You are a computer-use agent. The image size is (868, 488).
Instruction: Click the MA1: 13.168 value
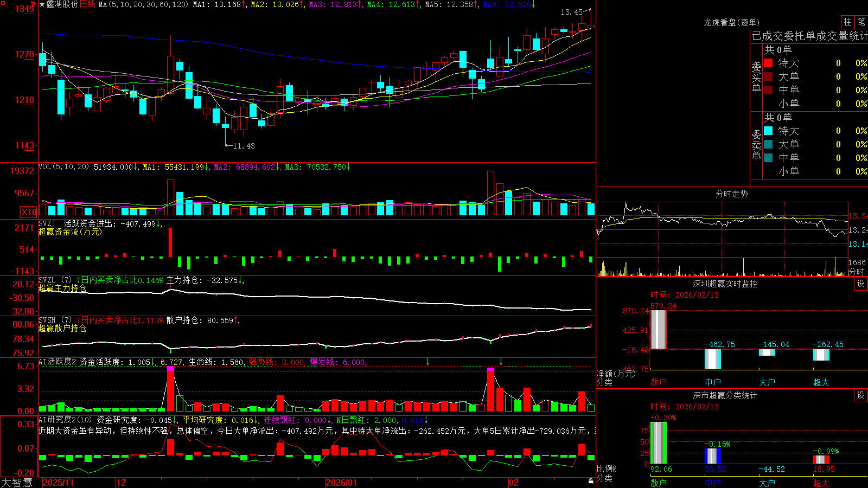[x=217, y=4]
